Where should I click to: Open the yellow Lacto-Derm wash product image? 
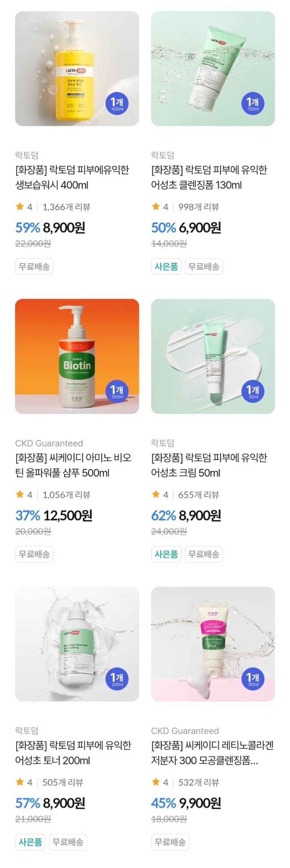click(77, 68)
